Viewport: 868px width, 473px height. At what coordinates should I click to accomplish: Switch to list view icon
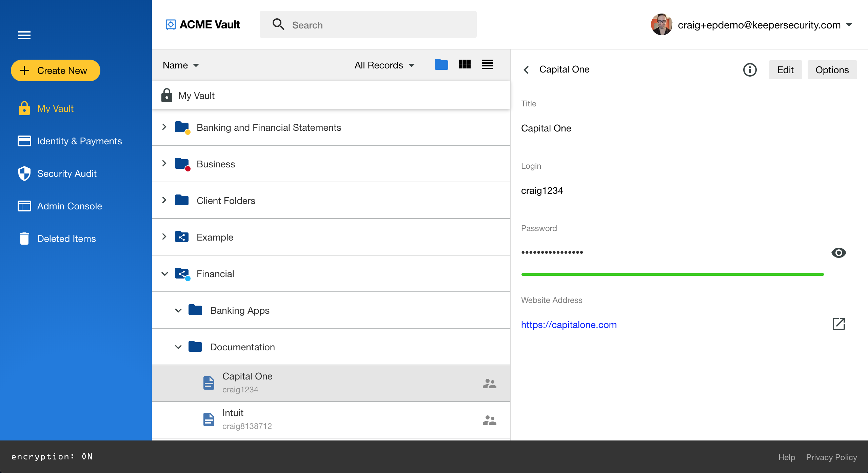coord(487,64)
